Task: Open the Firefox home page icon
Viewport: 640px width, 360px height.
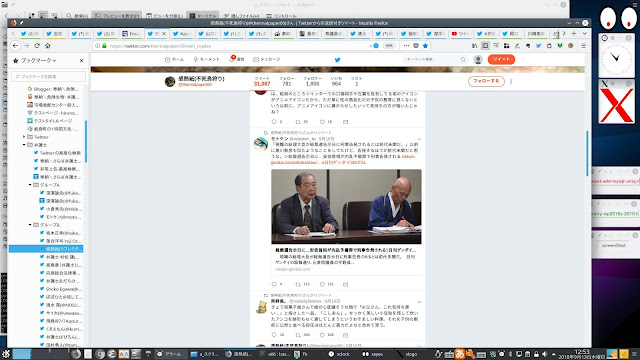Action: (x=48, y=46)
